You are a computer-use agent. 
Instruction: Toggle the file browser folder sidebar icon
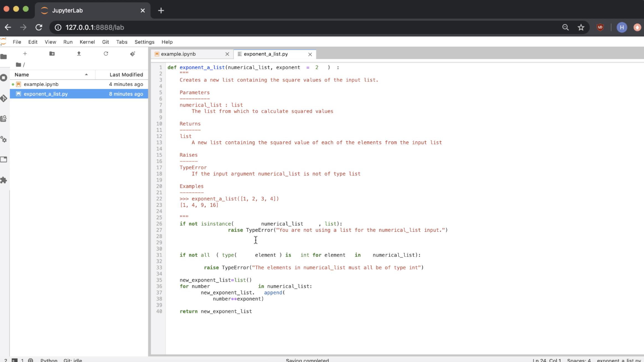4,57
